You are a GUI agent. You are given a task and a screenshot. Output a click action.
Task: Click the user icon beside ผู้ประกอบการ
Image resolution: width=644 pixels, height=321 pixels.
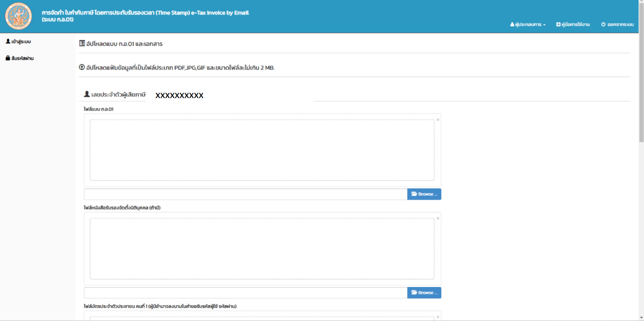[x=512, y=25]
